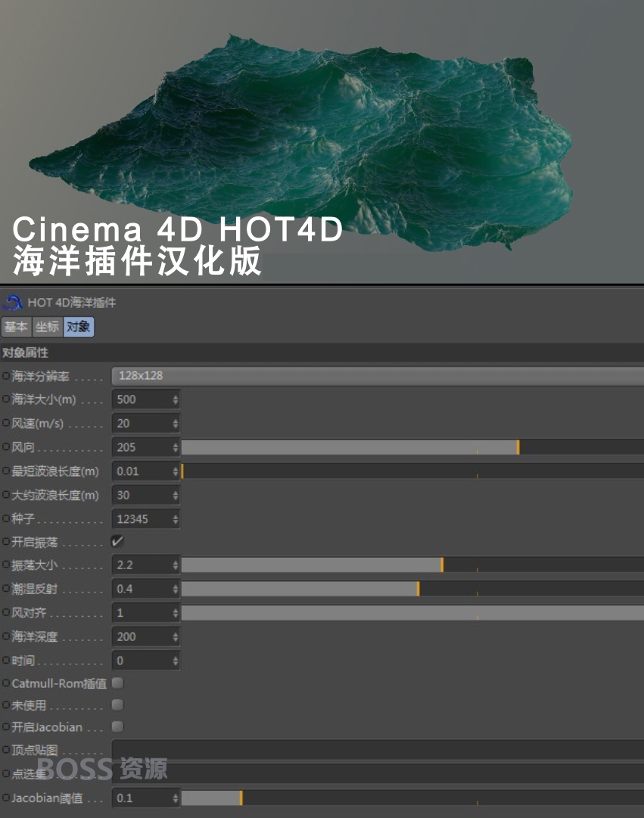This screenshot has height=818, width=644.
Task: Click the 种子 value field 12345
Action: pyautogui.click(x=142, y=519)
